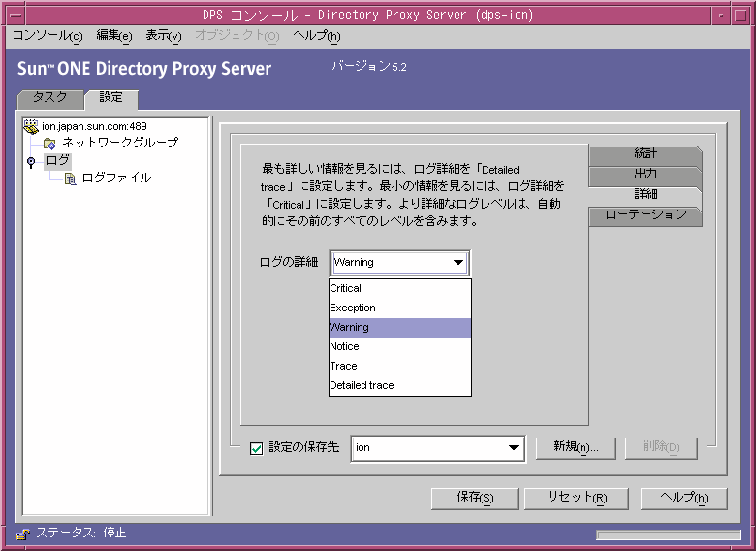Viewport: 756px width, 551px height.
Task: Click the Sun ONE Directory Proxy Server title
Action: point(144,69)
